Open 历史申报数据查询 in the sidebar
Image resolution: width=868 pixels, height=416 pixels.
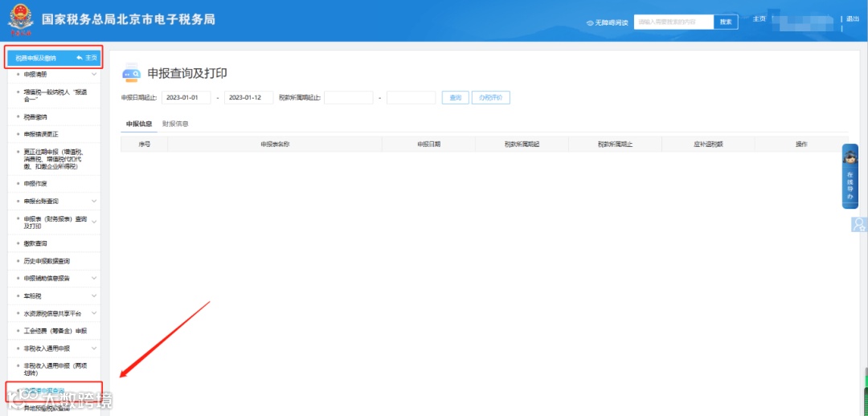pos(47,260)
